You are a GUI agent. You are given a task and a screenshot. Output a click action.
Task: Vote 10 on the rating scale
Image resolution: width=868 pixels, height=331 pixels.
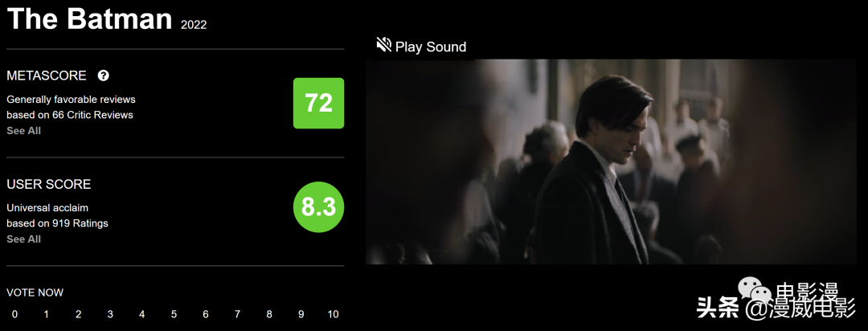point(333,314)
